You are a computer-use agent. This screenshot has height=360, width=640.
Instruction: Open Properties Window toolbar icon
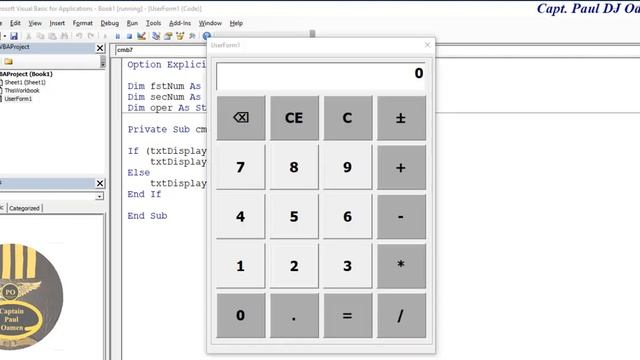168,36
